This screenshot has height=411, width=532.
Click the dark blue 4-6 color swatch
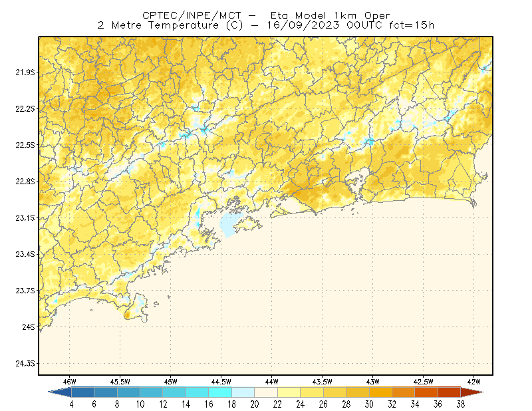(82, 392)
